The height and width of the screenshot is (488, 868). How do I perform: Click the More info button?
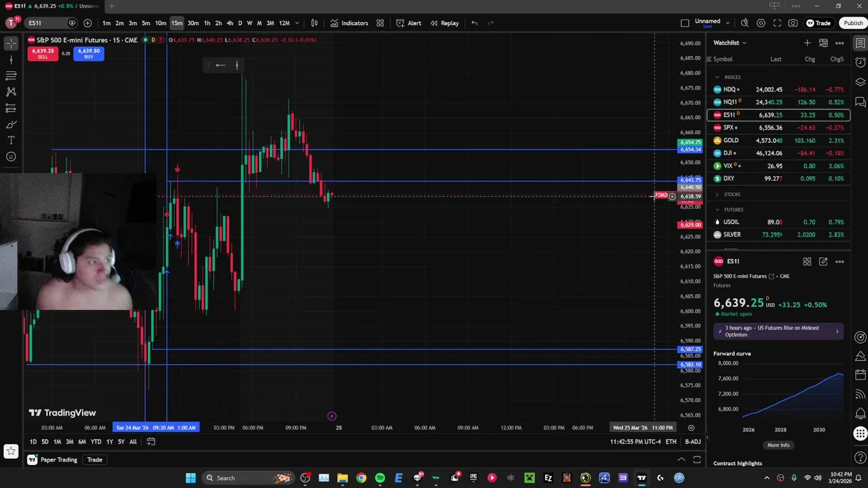[x=778, y=445]
